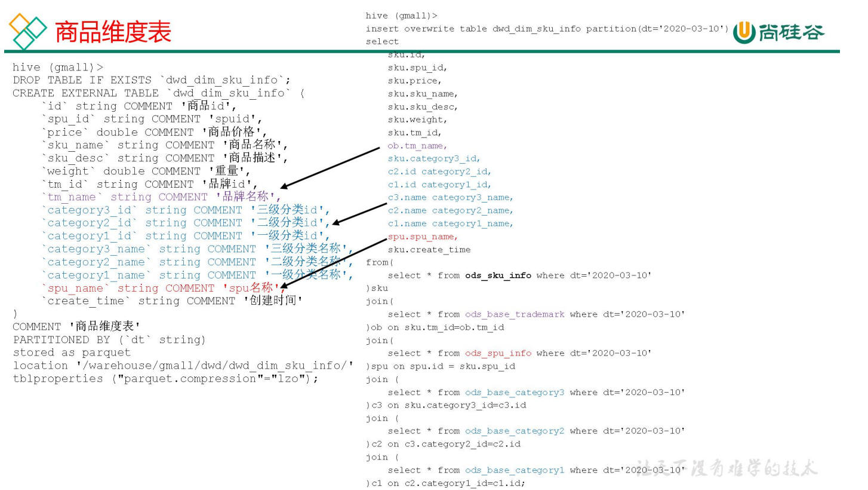The image size is (868, 490).
Task: Click sku.tm_id in the select list
Action: [415, 133]
